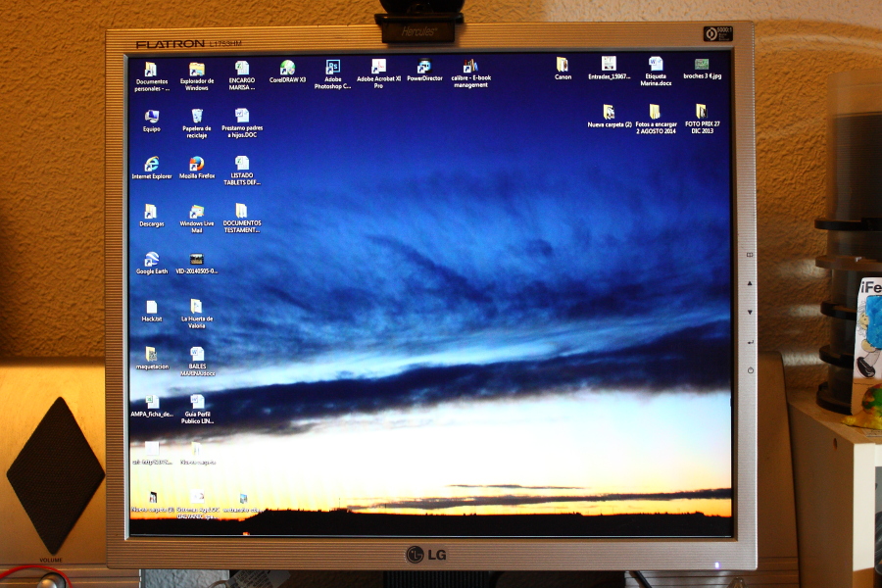
Task: Launch Mozilla Firefox from the desktop
Action: click(x=197, y=168)
